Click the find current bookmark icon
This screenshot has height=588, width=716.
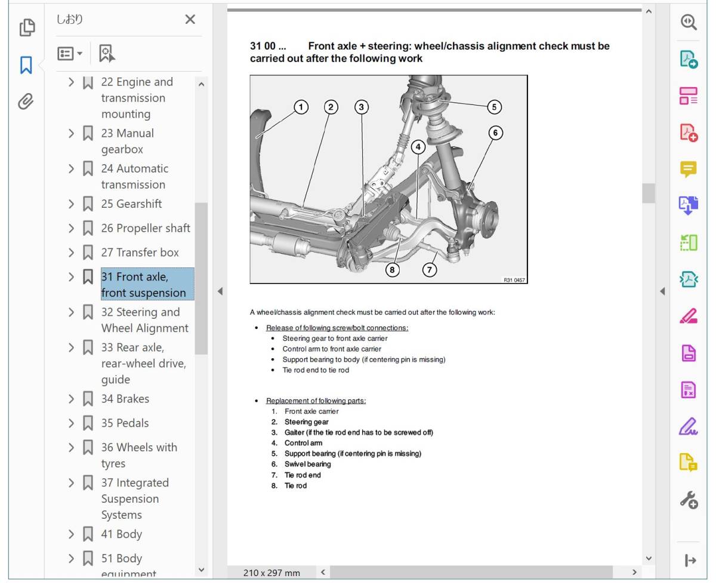(x=106, y=53)
